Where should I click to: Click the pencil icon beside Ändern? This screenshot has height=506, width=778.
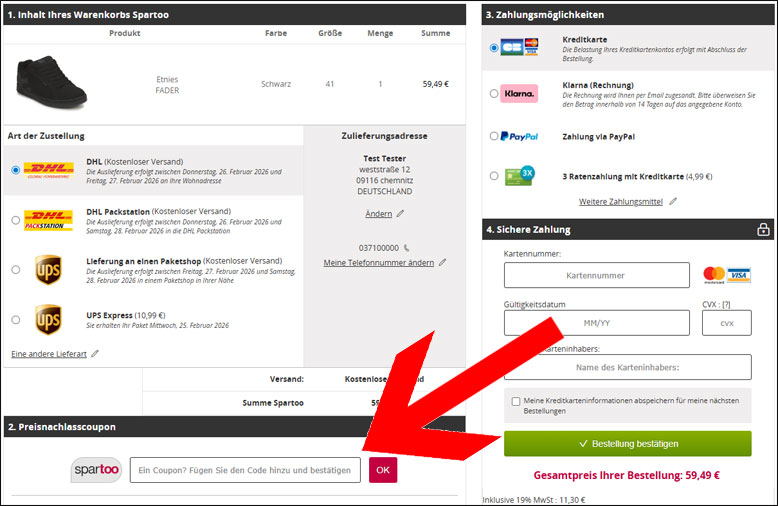(x=400, y=213)
